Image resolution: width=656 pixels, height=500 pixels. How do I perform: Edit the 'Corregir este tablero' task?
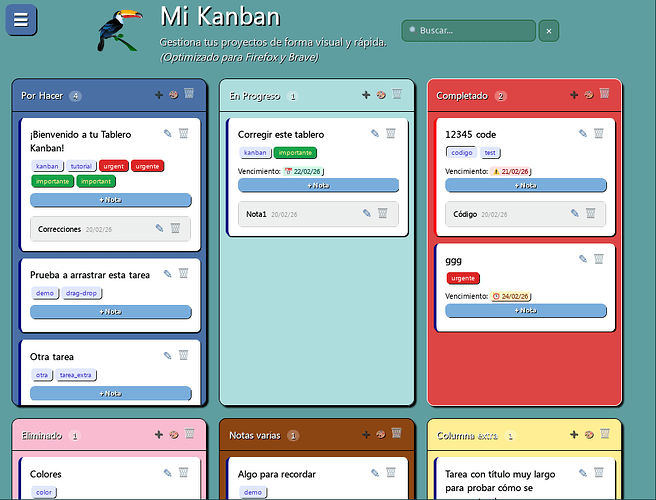tap(375, 133)
